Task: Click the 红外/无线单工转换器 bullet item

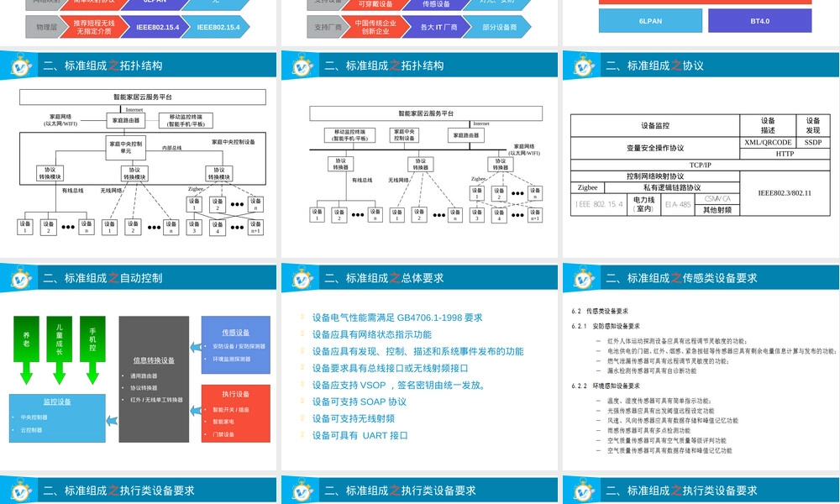Action: coord(156,400)
